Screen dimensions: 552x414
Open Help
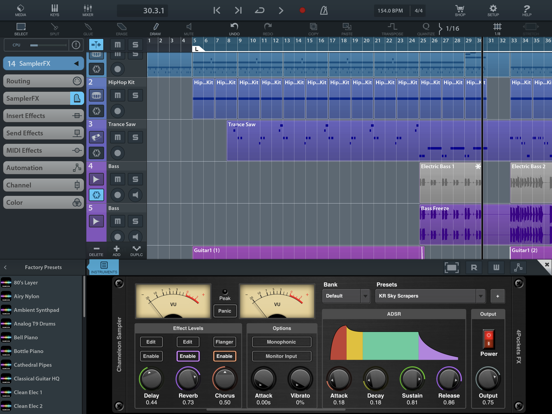pos(526,10)
